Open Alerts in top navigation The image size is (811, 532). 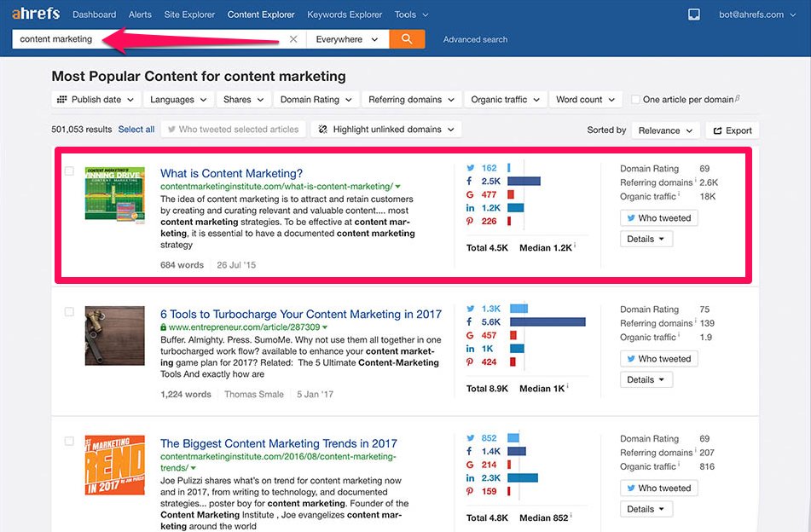coord(140,14)
